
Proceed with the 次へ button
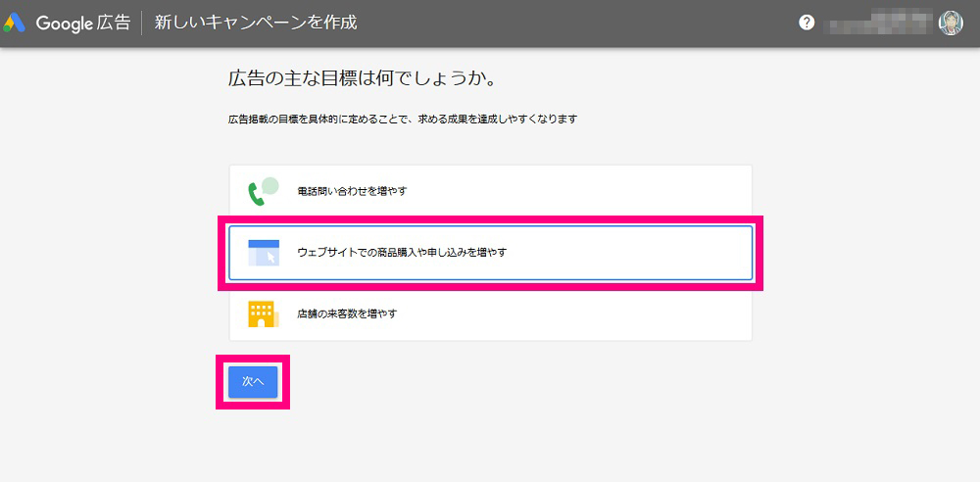click(x=253, y=382)
